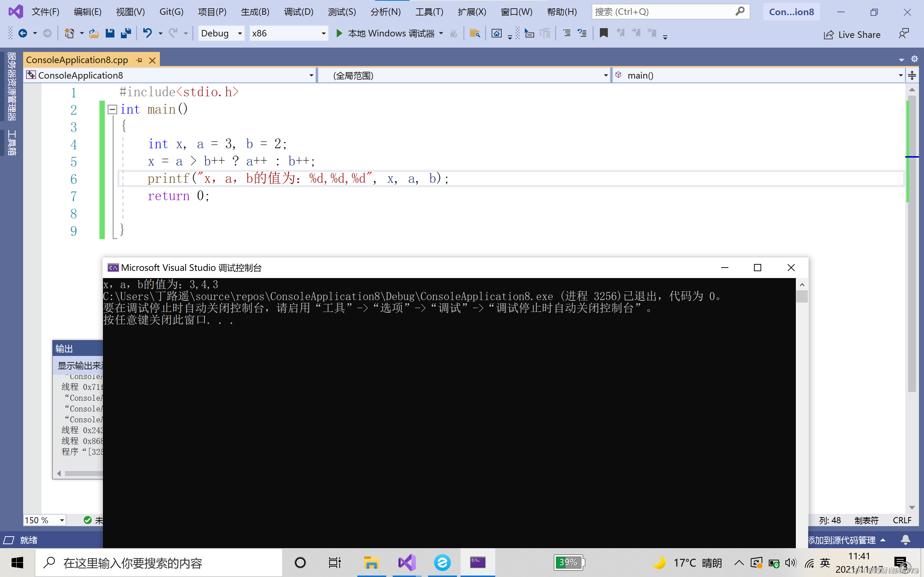Image resolution: width=924 pixels, height=577 pixels.
Task: Open the 生成(B) menu
Action: 255,12
